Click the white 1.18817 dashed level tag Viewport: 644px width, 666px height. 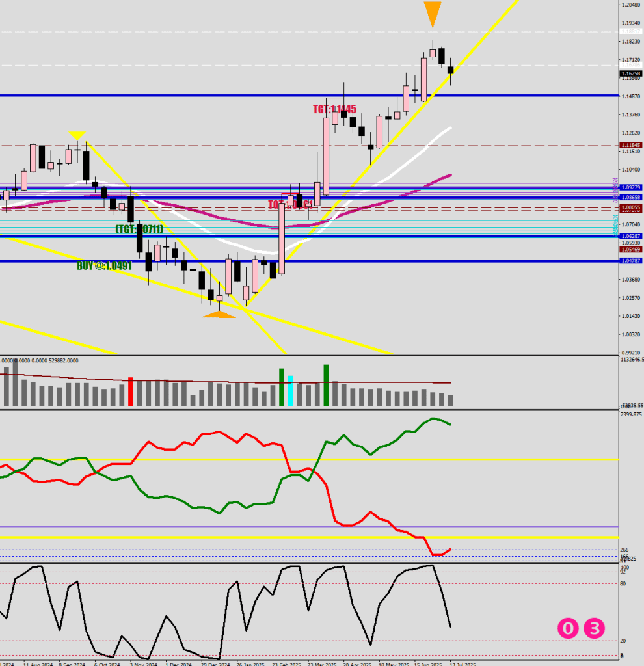[630, 31]
